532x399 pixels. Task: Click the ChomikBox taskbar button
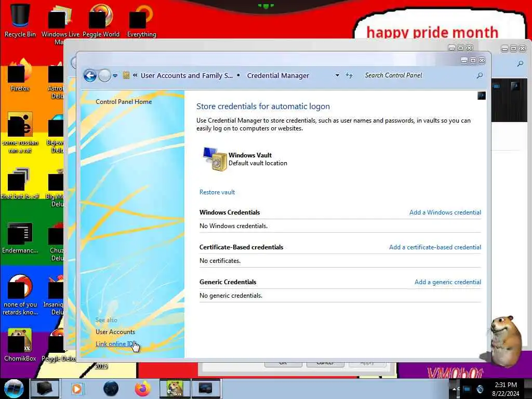tap(175, 389)
